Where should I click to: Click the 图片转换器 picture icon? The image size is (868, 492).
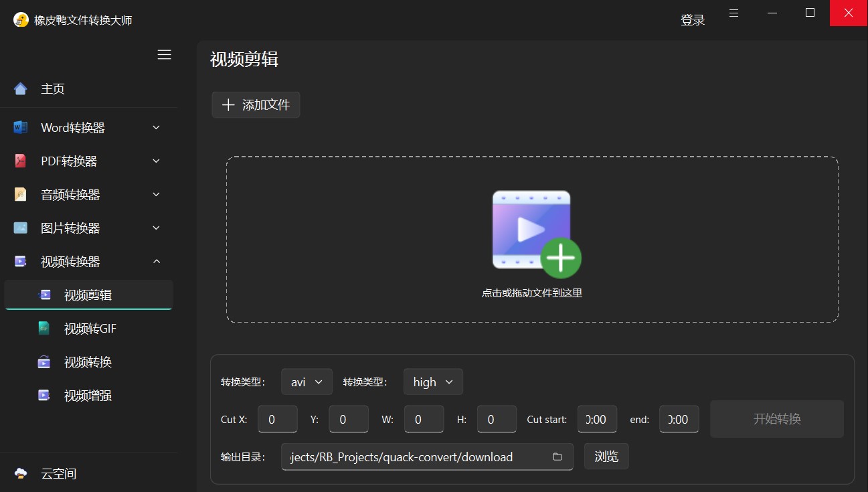tap(21, 228)
